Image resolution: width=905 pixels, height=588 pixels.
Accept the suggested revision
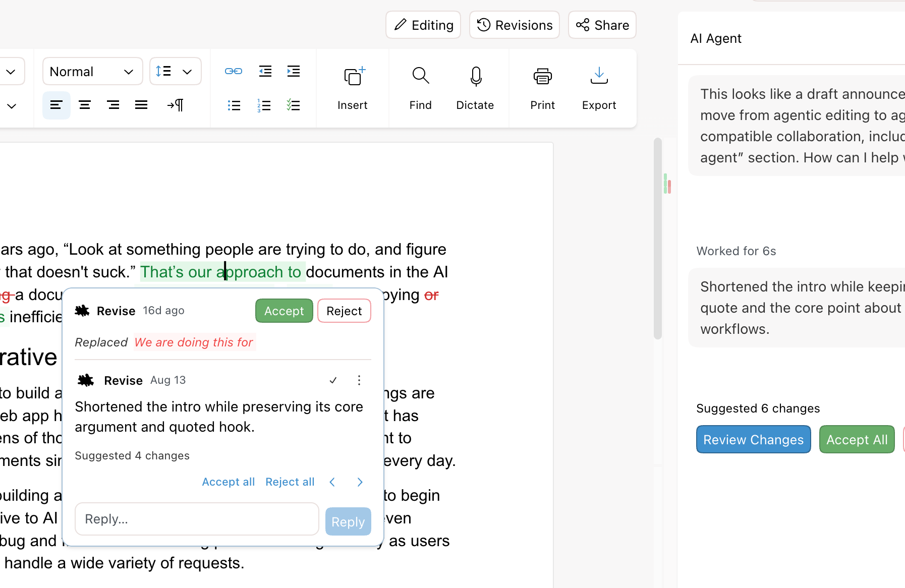click(284, 311)
